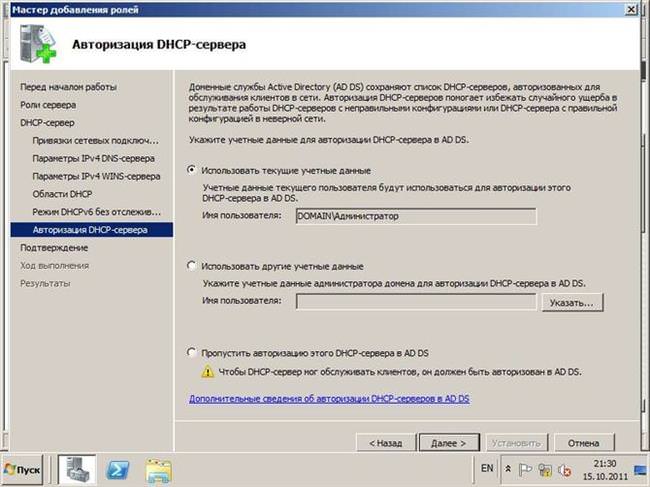Screen dimensions: 650x487
Task: Click the EN language indicator
Action: [487, 468]
